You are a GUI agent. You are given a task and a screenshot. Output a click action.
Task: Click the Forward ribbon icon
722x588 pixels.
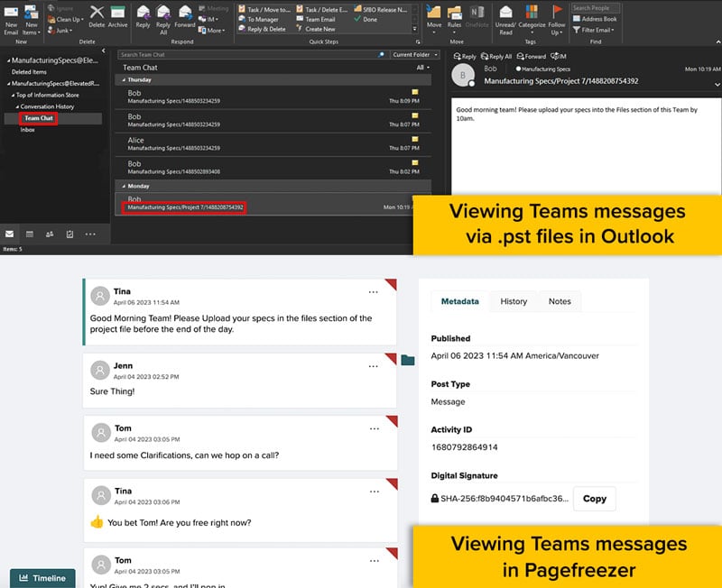click(x=184, y=14)
